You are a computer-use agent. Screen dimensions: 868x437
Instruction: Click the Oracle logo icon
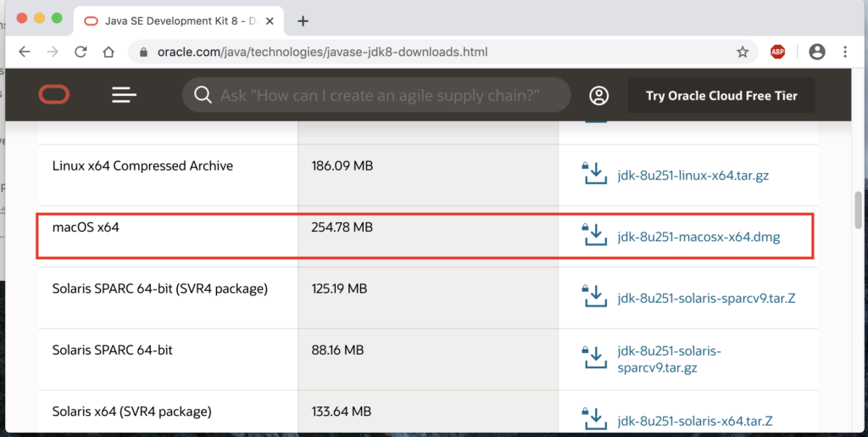pos(54,95)
